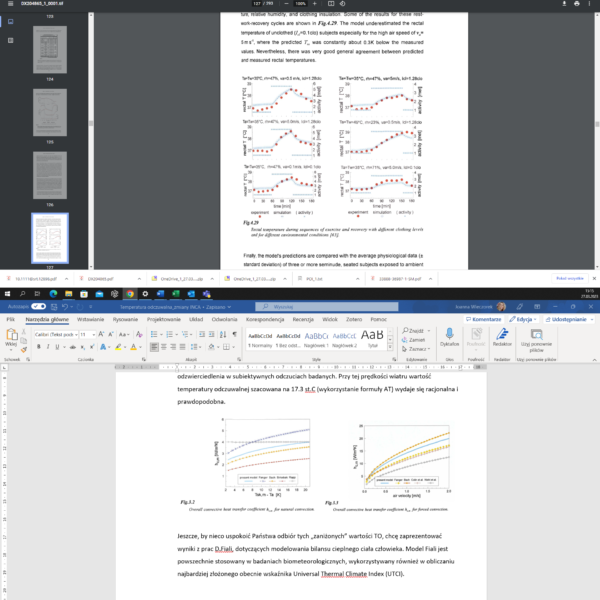The width and height of the screenshot is (600, 600).
Task: Toggle underline formatting
Action: click(56, 347)
